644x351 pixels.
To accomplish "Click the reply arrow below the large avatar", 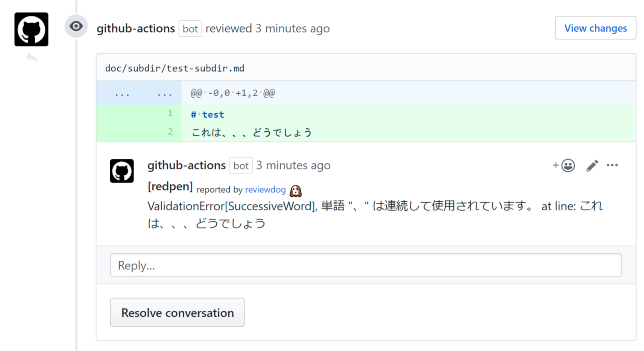I will [32, 58].
